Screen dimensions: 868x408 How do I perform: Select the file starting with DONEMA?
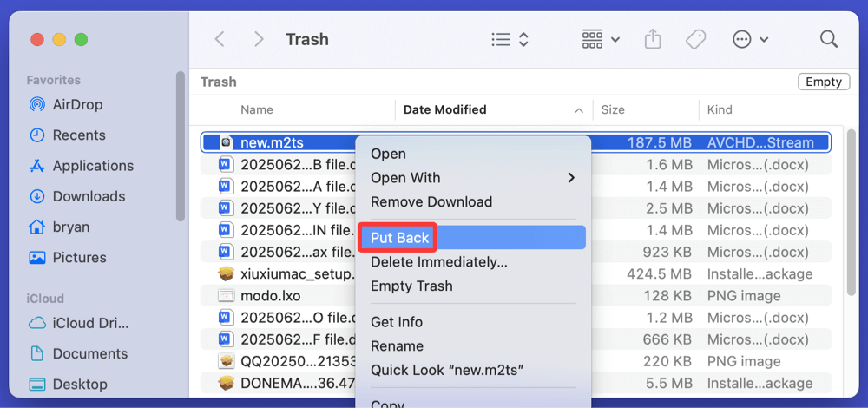click(x=516, y=383)
